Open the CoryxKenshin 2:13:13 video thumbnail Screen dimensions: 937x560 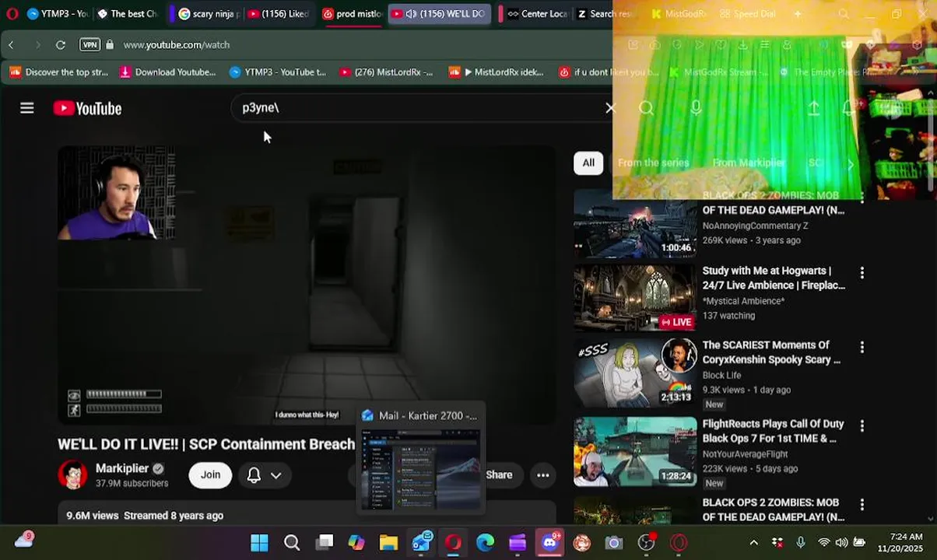pyautogui.click(x=636, y=373)
